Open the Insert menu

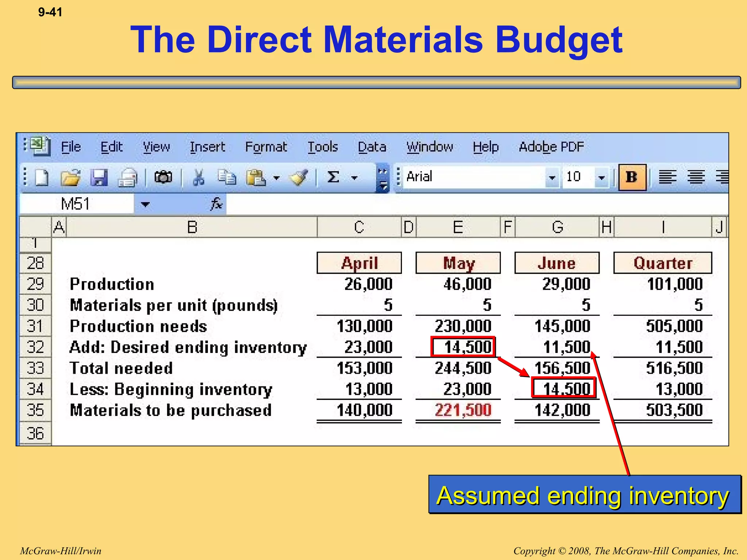click(208, 147)
